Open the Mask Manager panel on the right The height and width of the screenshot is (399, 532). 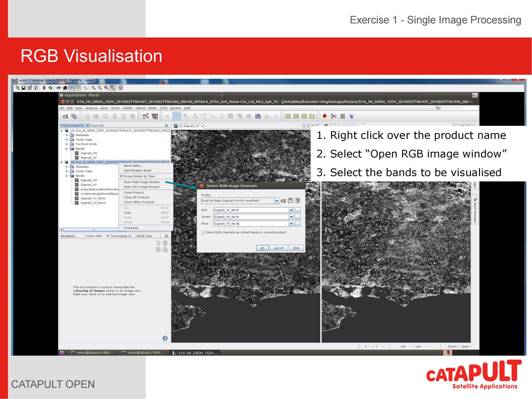coord(475,210)
